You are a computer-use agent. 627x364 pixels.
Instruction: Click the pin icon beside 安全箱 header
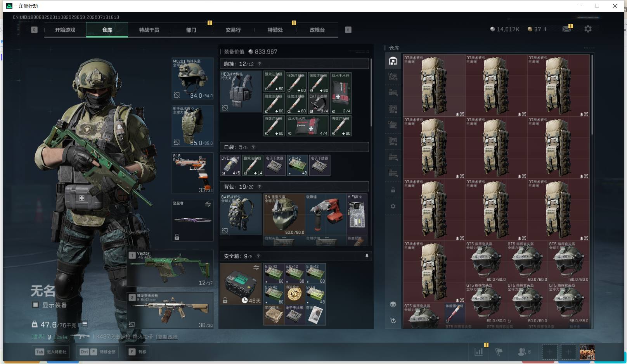366,256
